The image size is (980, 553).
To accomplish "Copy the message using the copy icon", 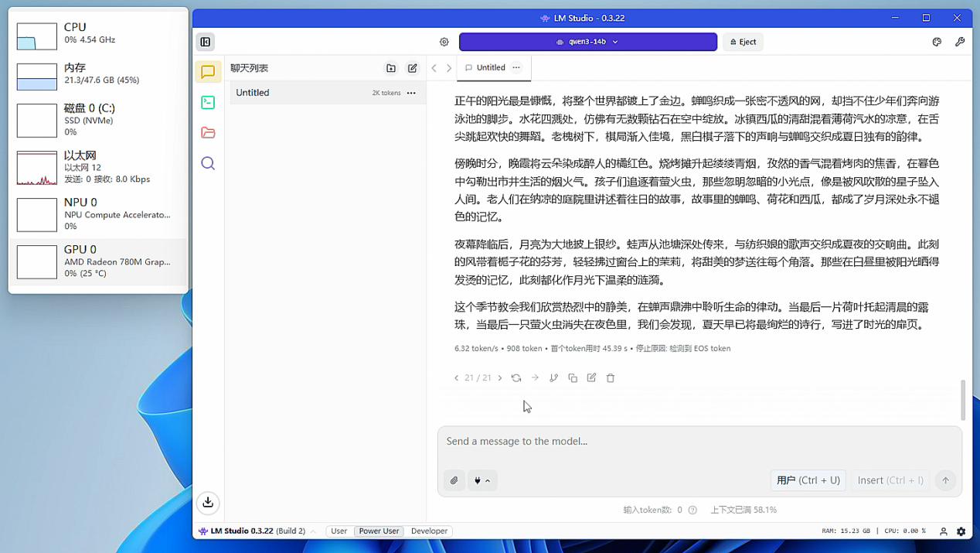I will pyautogui.click(x=572, y=377).
